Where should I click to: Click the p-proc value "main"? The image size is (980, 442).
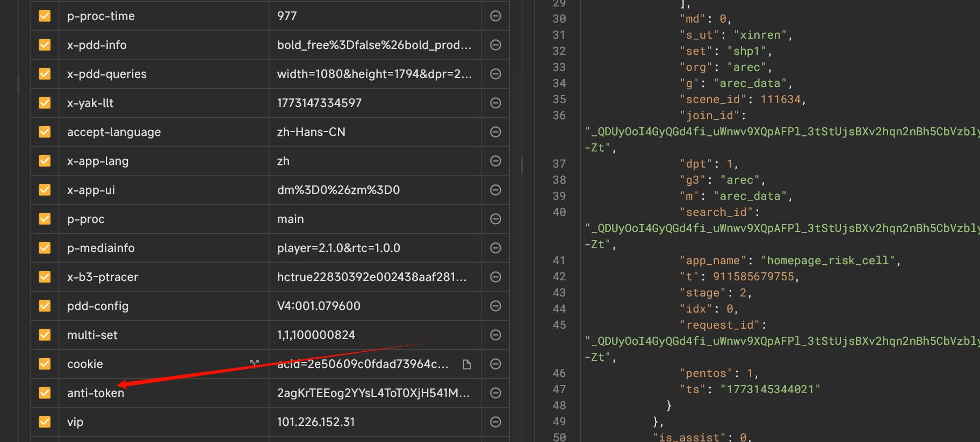tap(290, 219)
